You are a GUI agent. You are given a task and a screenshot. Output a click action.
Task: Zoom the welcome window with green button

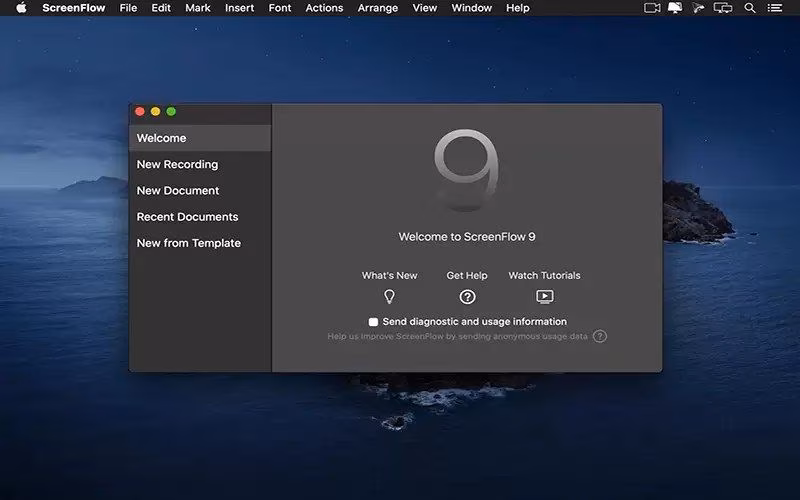171,111
